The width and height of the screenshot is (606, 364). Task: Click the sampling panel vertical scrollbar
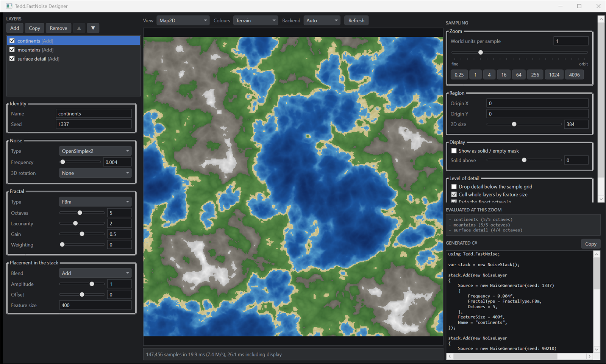click(x=601, y=109)
